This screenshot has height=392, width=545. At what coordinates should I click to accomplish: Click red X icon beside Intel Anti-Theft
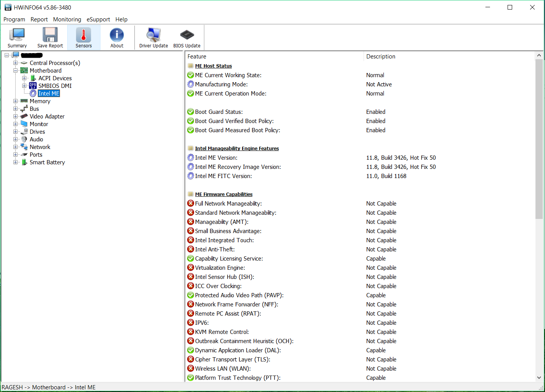coord(191,249)
